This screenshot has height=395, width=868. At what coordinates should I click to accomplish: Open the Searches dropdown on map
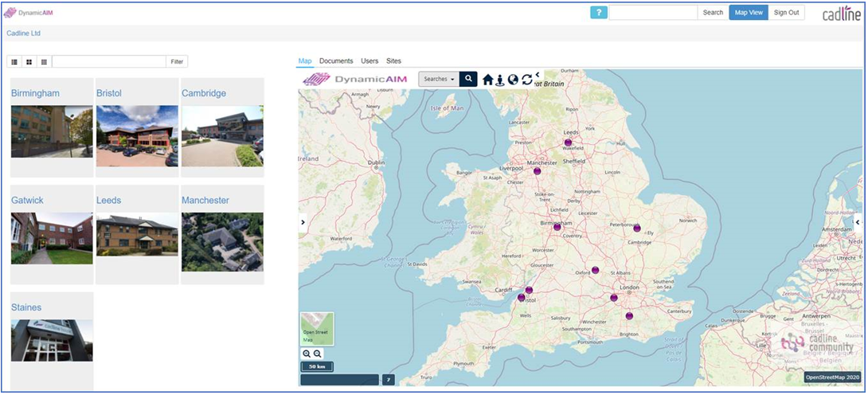439,79
